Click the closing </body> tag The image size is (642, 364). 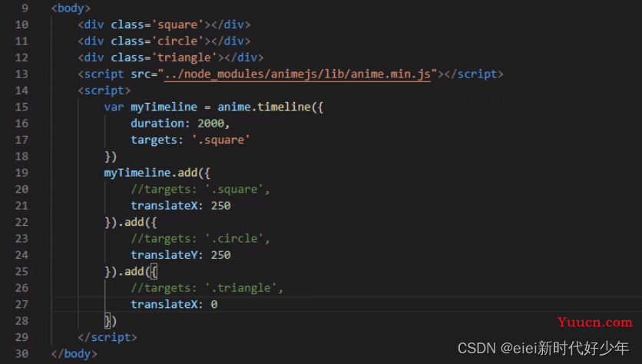tap(74, 354)
